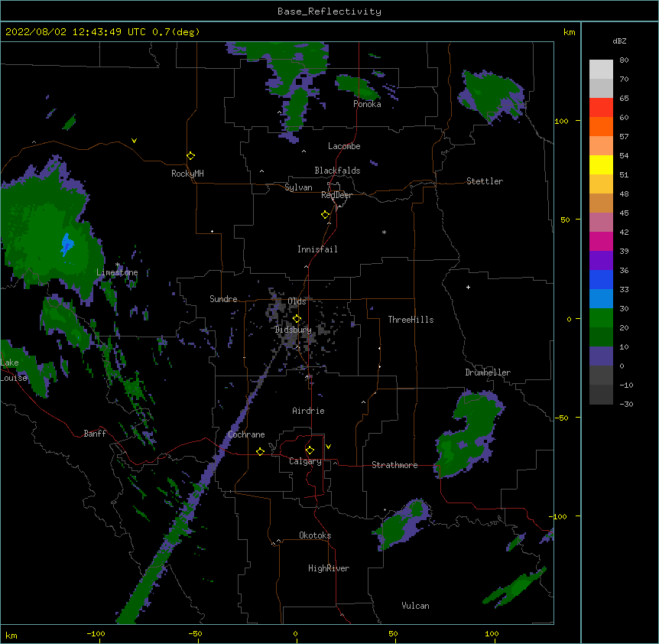The width and height of the screenshot is (659, 644).
Task: Click the white plus marker north of Drumheller
Action: 468,287
